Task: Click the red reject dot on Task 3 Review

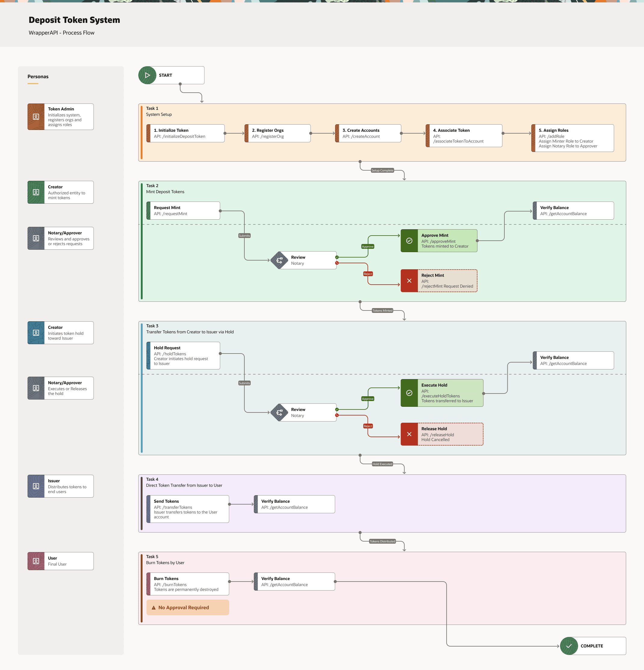Action: [337, 415]
